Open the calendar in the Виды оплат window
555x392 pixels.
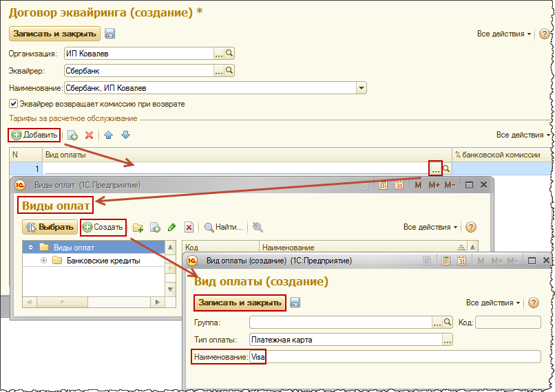[399, 185]
